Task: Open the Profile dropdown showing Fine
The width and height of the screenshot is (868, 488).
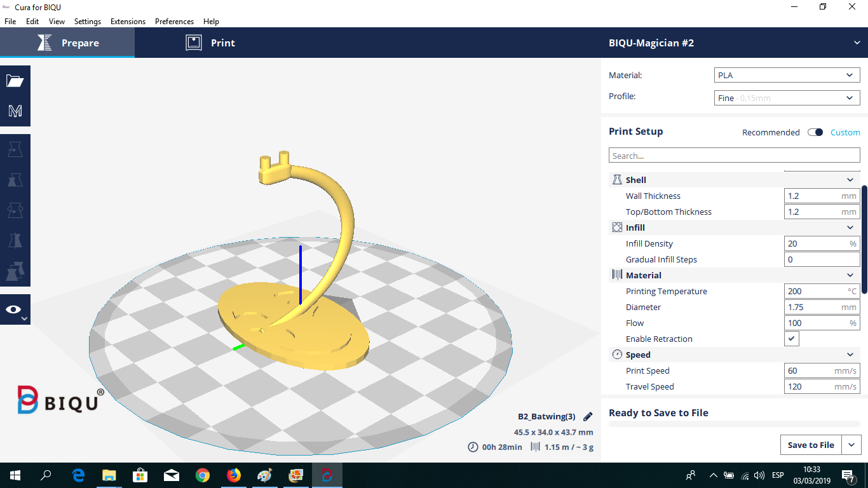Action: pos(787,98)
